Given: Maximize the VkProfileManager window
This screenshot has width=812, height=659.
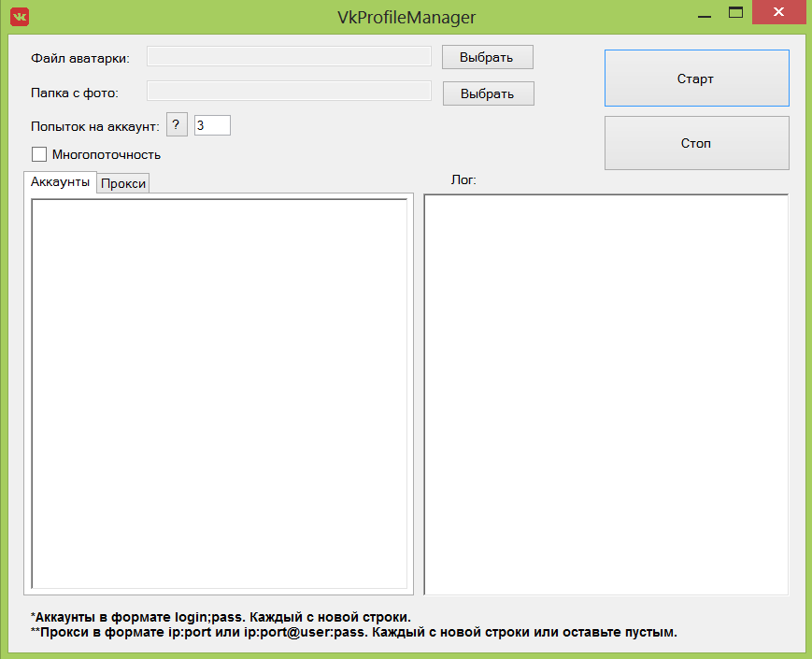Looking at the screenshot, I should click(735, 12).
